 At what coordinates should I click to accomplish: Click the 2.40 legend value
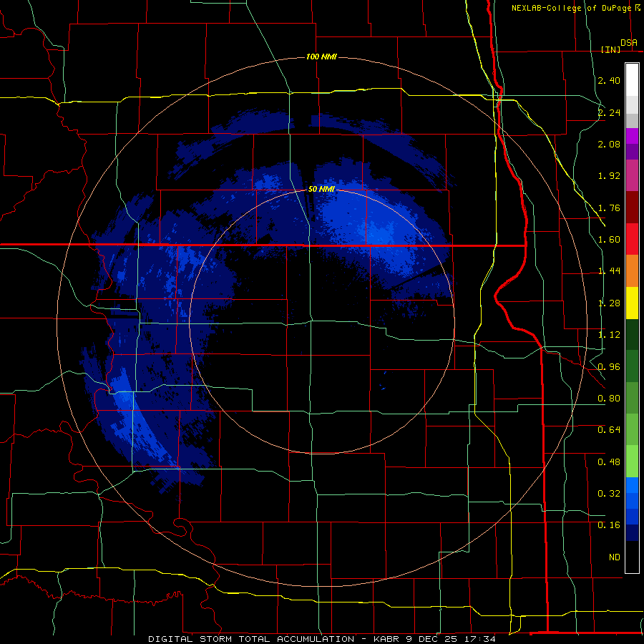click(609, 80)
